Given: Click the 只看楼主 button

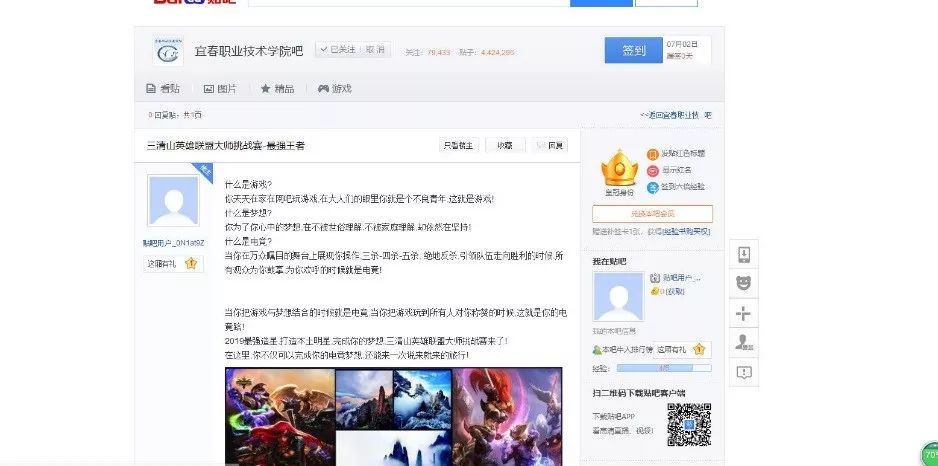Looking at the screenshot, I should (458, 145).
